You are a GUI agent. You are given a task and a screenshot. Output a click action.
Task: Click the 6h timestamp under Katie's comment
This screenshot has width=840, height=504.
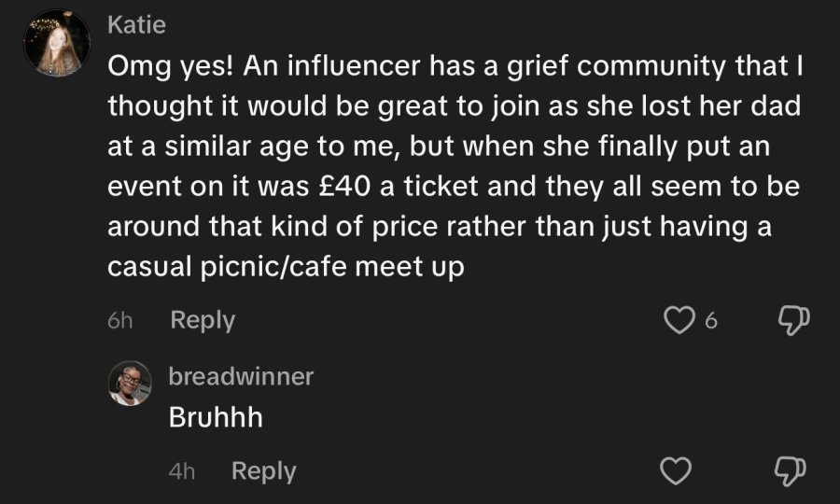pyautogui.click(x=119, y=320)
